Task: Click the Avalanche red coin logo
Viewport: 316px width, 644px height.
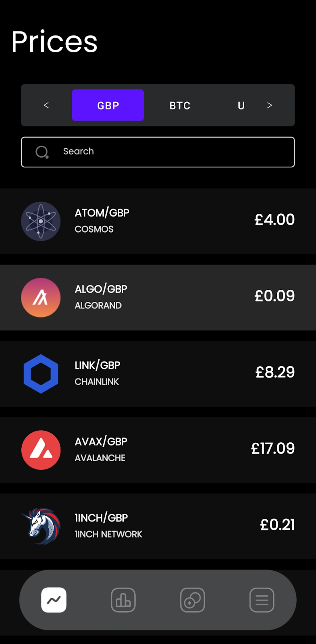Action: (x=41, y=450)
